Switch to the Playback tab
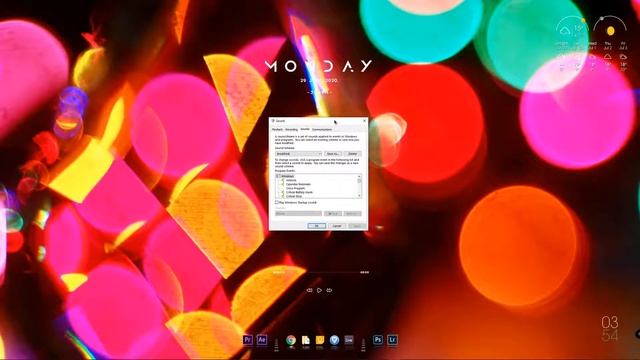640x360 pixels. click(x=277, y=129)
